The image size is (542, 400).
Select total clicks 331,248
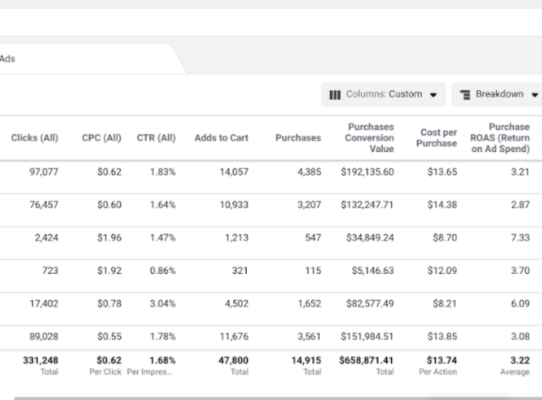point(41,360)
